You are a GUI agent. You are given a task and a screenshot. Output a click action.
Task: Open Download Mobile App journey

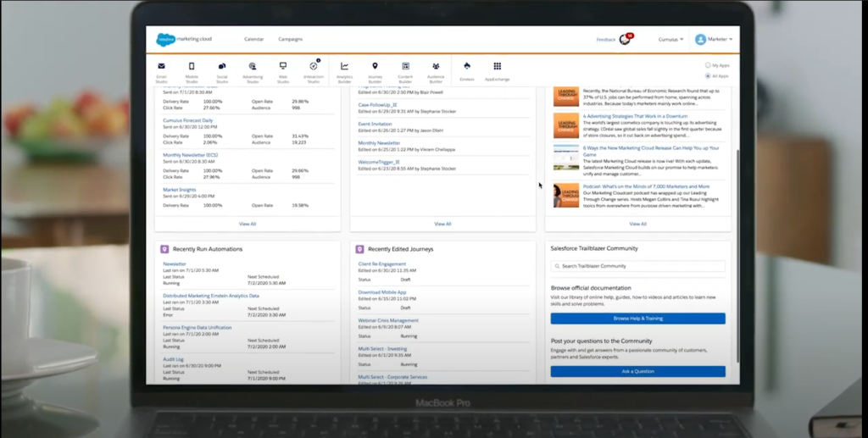pos(382,292)
